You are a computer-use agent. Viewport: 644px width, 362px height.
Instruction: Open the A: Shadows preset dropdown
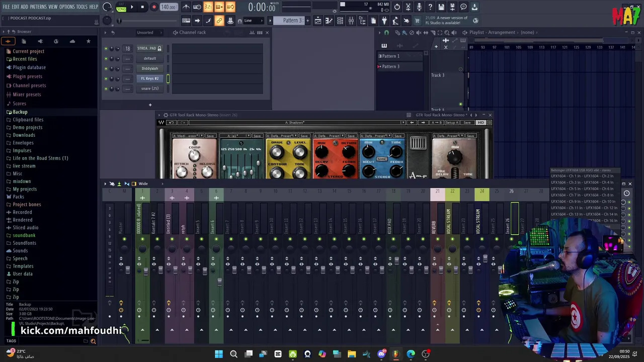[x=297, y=123]
